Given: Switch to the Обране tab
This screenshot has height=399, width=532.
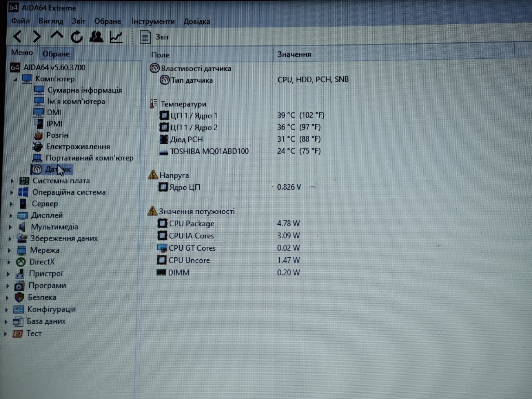Looking at the screenshot, I should [x=56, y=54].
